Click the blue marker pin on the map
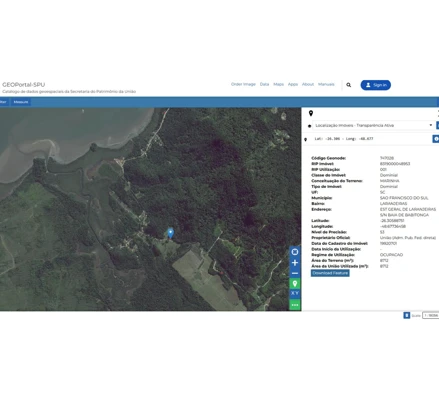The image size is (439, 399). pyautogui.click(x=170, y=233)
